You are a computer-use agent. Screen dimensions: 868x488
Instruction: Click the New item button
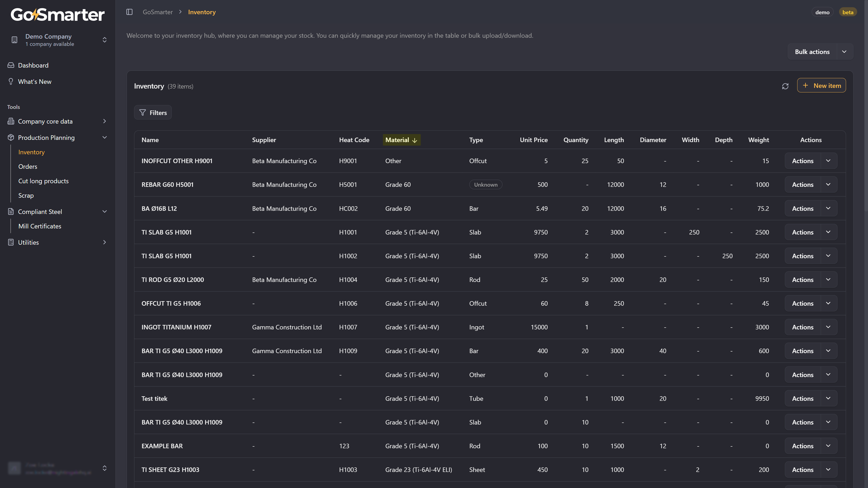tap(821, 86)
